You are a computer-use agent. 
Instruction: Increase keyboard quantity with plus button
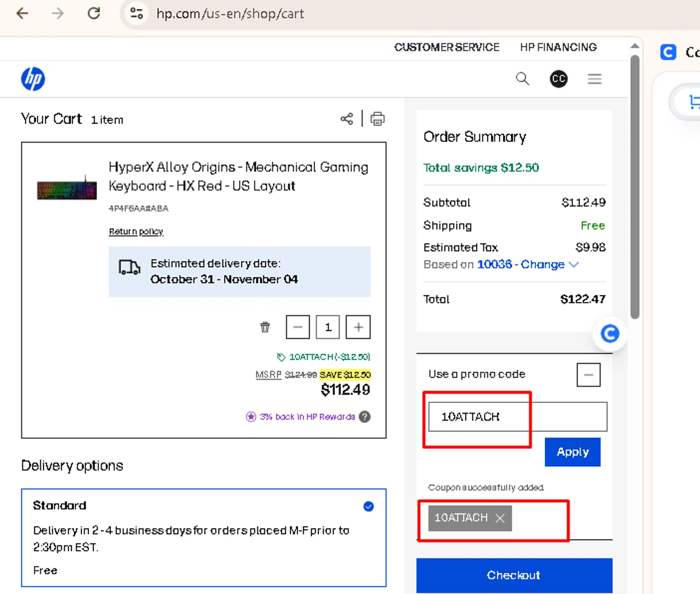pos(358,327)
